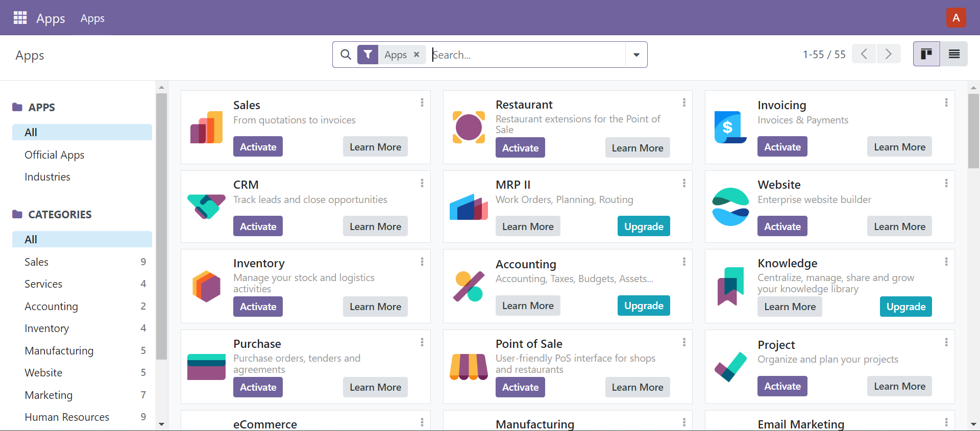Image resolution: width=980 pixels, height=431 pixels.
Task: Open the Website card options menu
Action: tap(946, 183)
